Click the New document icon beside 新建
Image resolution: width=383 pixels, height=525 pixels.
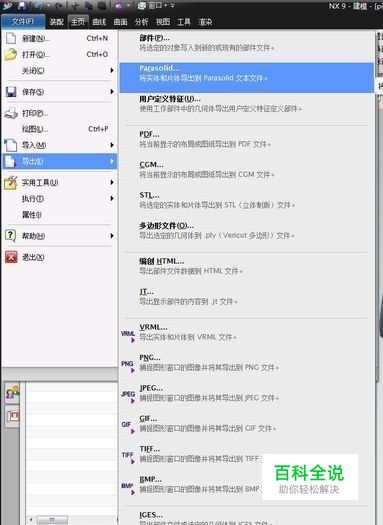(11, 38)
